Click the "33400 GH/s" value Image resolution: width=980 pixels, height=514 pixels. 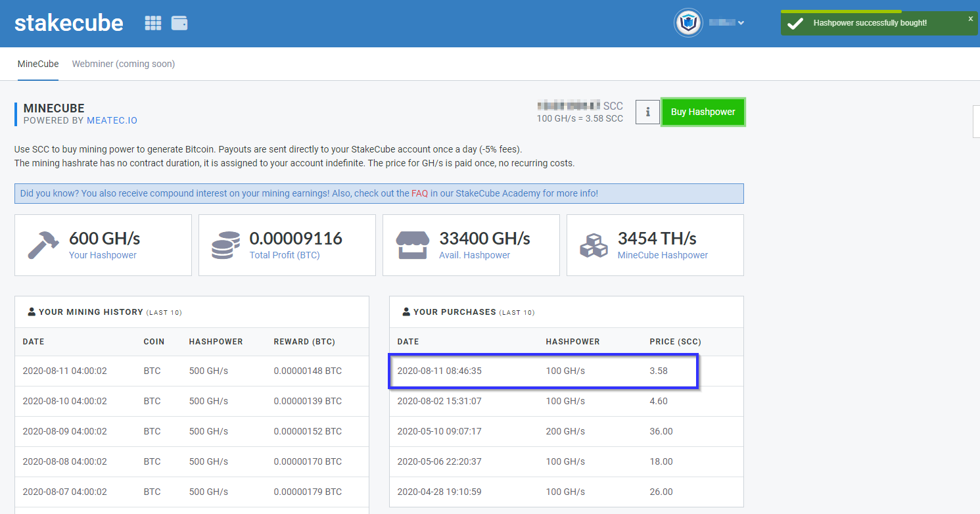[x=484, y=238]
